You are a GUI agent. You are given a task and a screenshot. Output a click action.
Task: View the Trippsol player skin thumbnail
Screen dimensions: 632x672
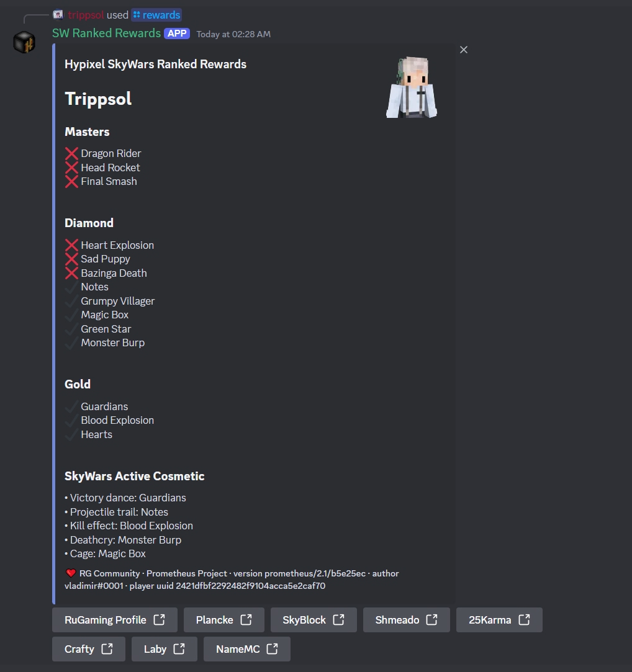coord(412,87)
